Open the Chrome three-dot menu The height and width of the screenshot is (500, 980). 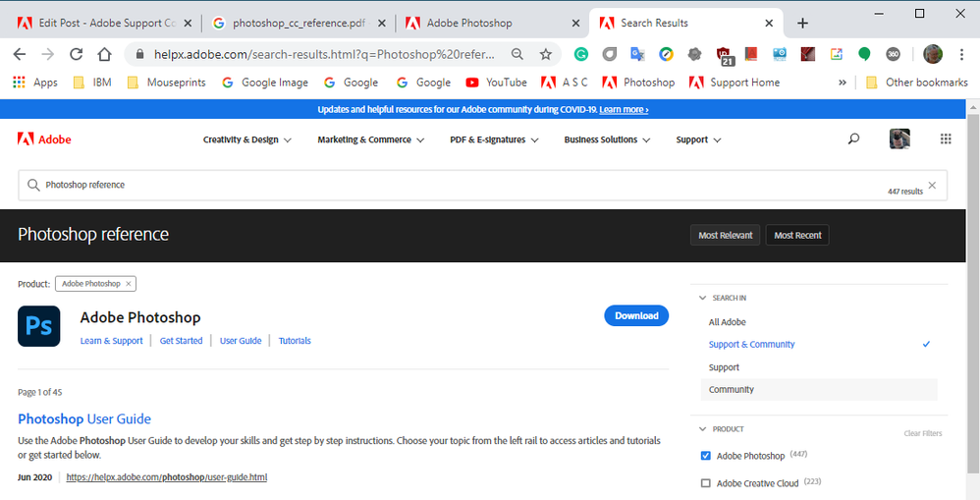pos(961,54)
